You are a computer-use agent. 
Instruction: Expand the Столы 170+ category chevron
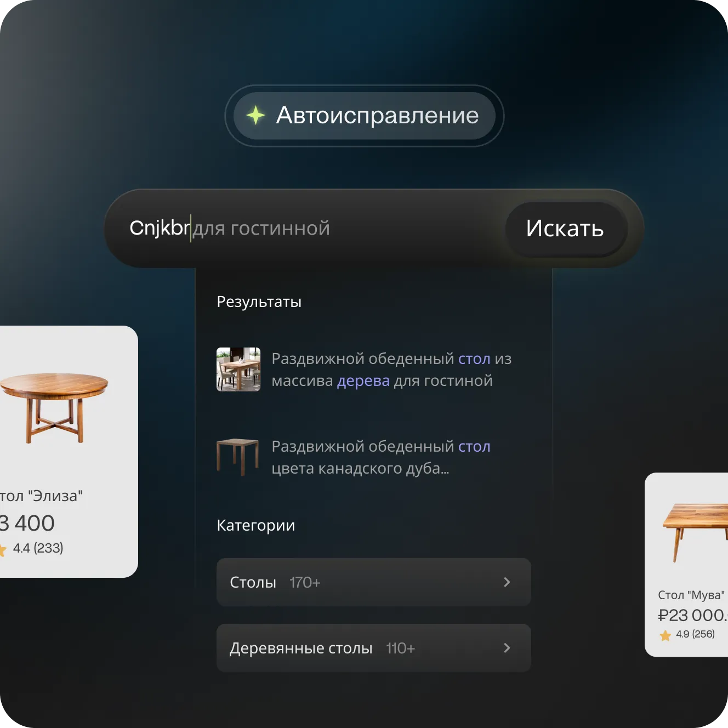(507, 582)
